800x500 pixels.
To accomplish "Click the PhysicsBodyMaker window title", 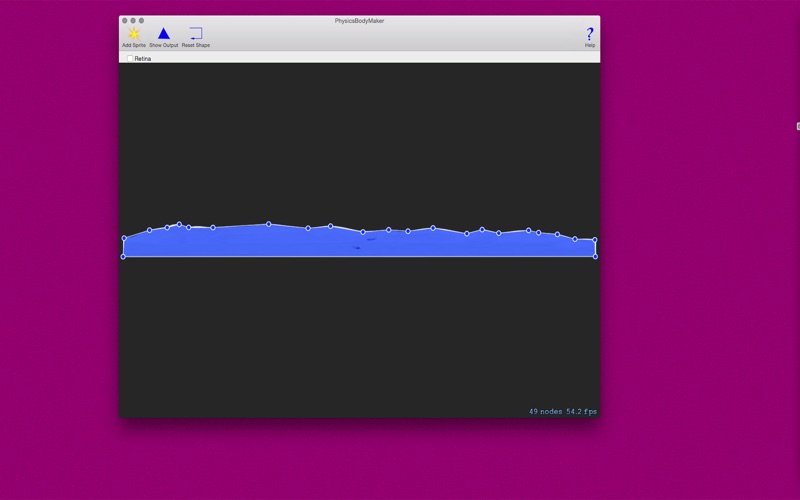I will click(359, 21).
